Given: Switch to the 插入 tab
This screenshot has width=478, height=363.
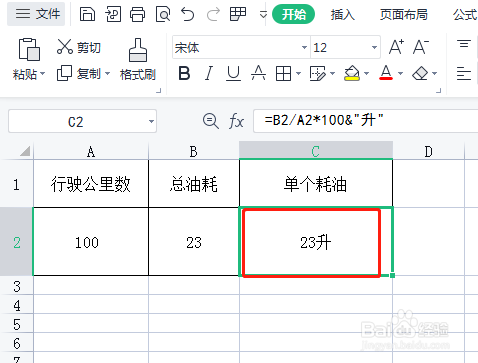Looking at the screenshot, I should click(342, 15).
